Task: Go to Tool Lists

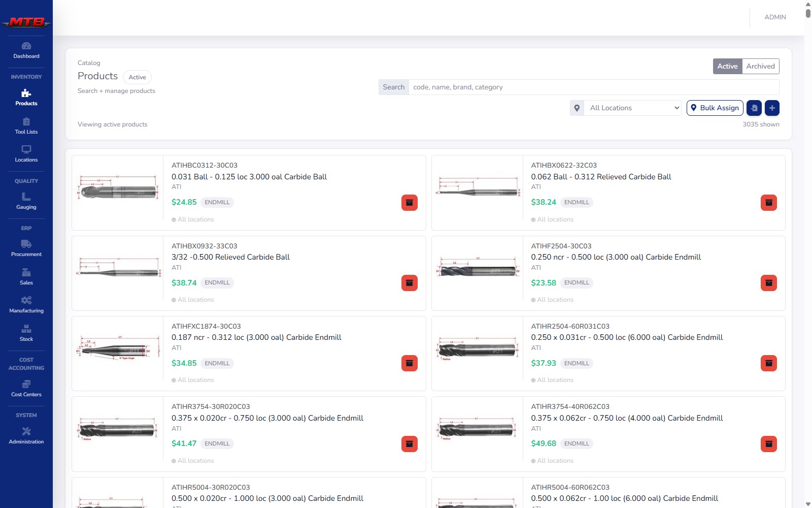Action: (x=26, y=126)
